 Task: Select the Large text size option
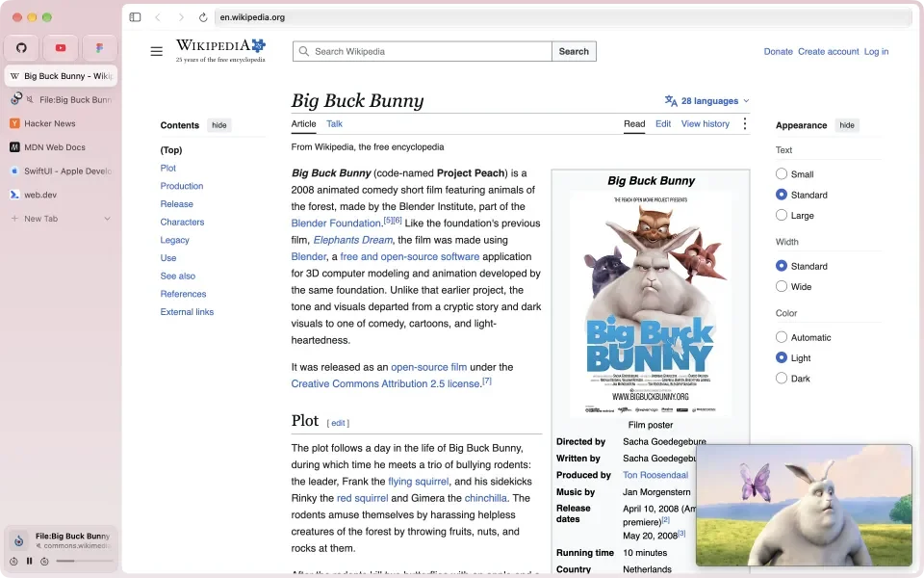782,215
